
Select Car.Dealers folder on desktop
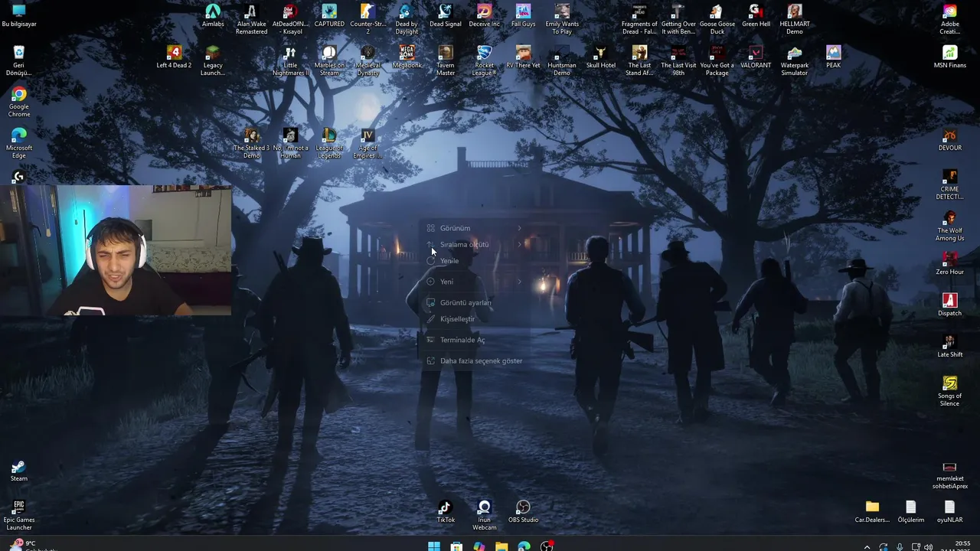(872, 511)
